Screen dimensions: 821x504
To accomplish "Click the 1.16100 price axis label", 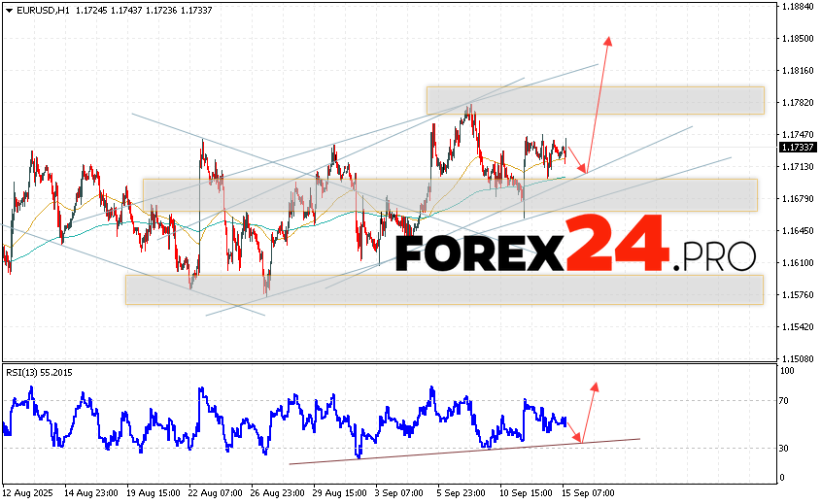I will (x=797, y=263).
